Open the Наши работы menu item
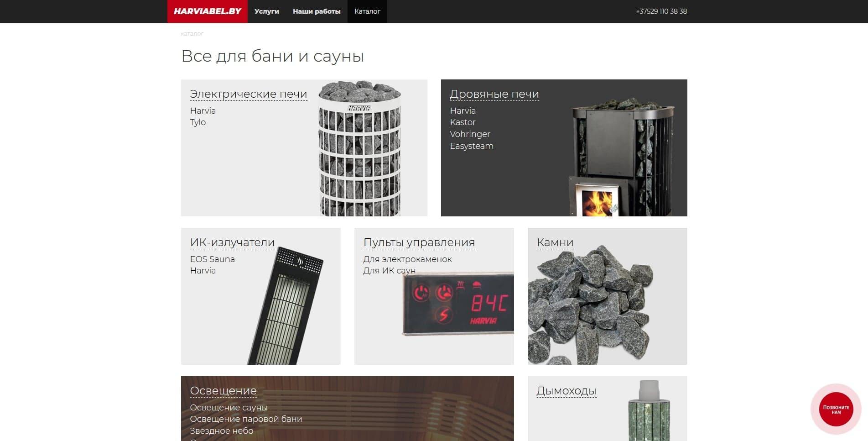Viewport: 868px width, 441px height. [317, 11]
